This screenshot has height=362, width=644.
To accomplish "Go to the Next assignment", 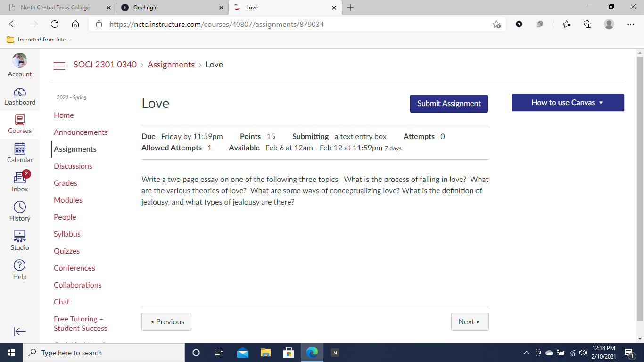I will [470, 322].
